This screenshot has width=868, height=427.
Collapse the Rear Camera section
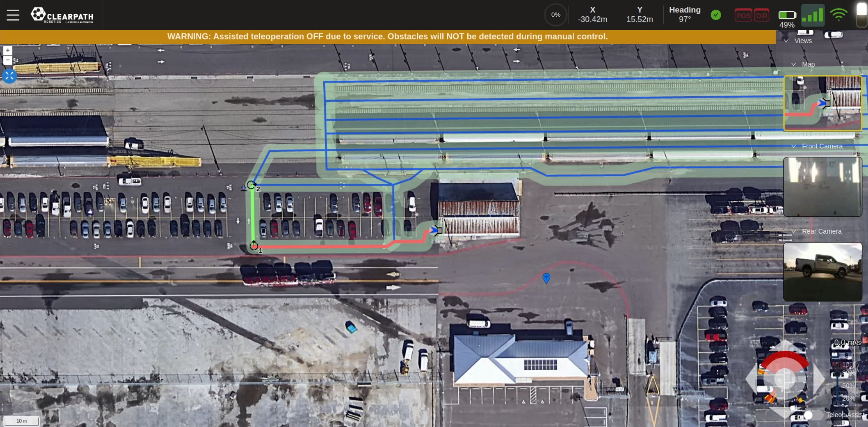794,231
